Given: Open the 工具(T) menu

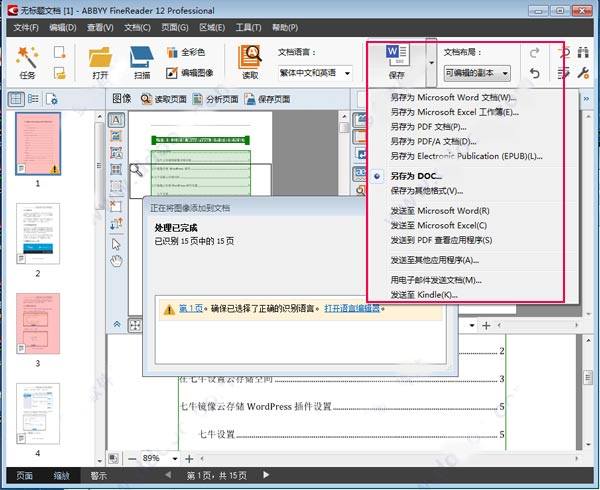Looking at the screenshot, I should (x=248, y=28).
